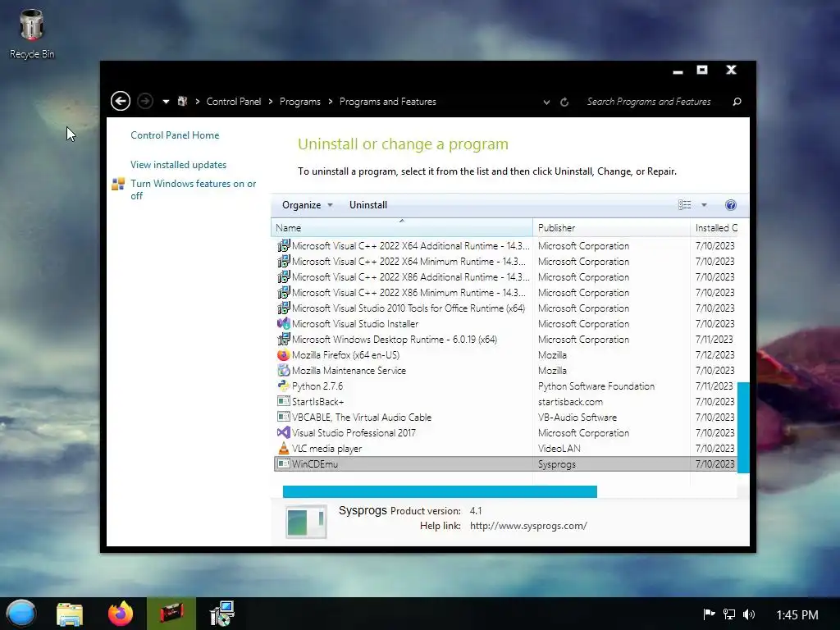This screenshot has width=840, height=630.
Task: Sort list by Name column header
Action: click(x=402, y=228)
